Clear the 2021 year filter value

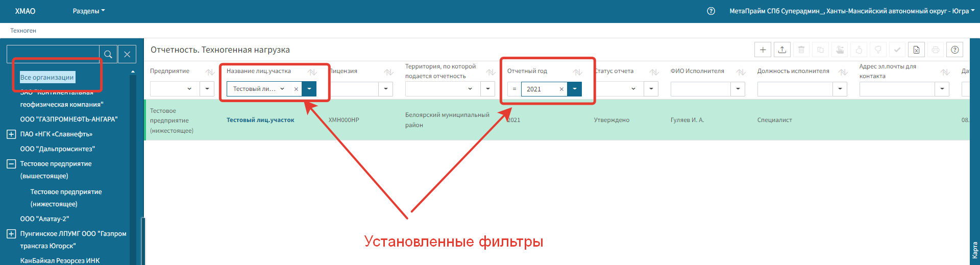561,89
